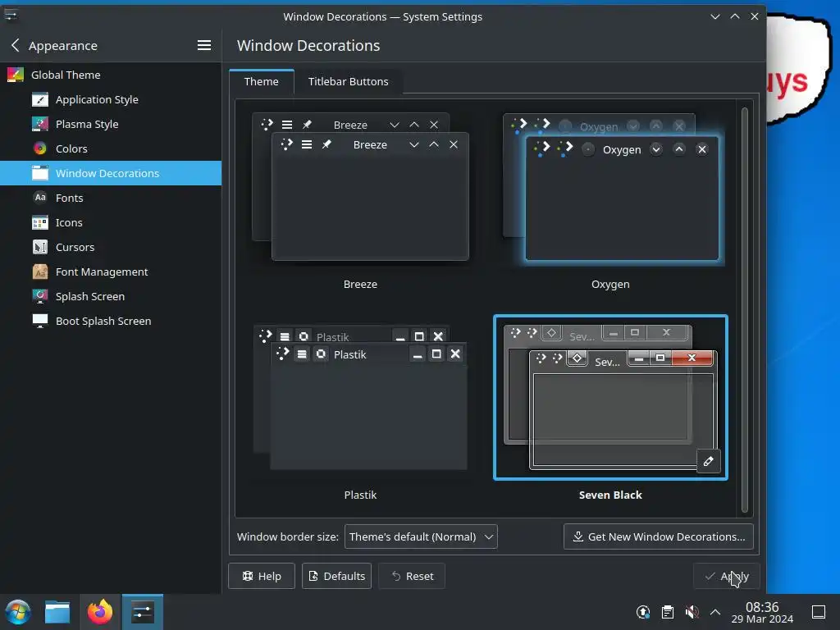The image size is (840, 630).
Task: Choose the Breeze window decoration
Action: (361, 188)
